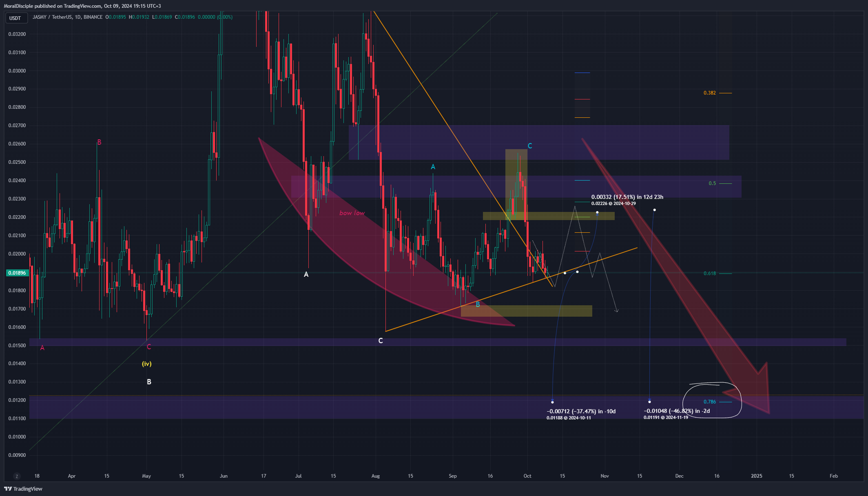This screenshot has height=496, width=868.
Task: Click the cyan A wave label
Action: click(433, 167)
